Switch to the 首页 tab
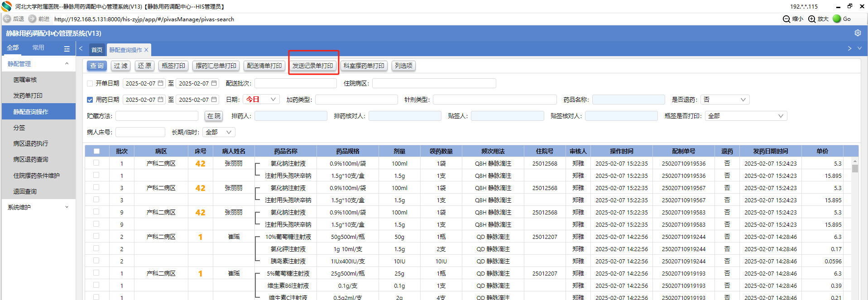The width and height of the screenshot is (868, 300). pyautogui.click(x=97, y=50)
